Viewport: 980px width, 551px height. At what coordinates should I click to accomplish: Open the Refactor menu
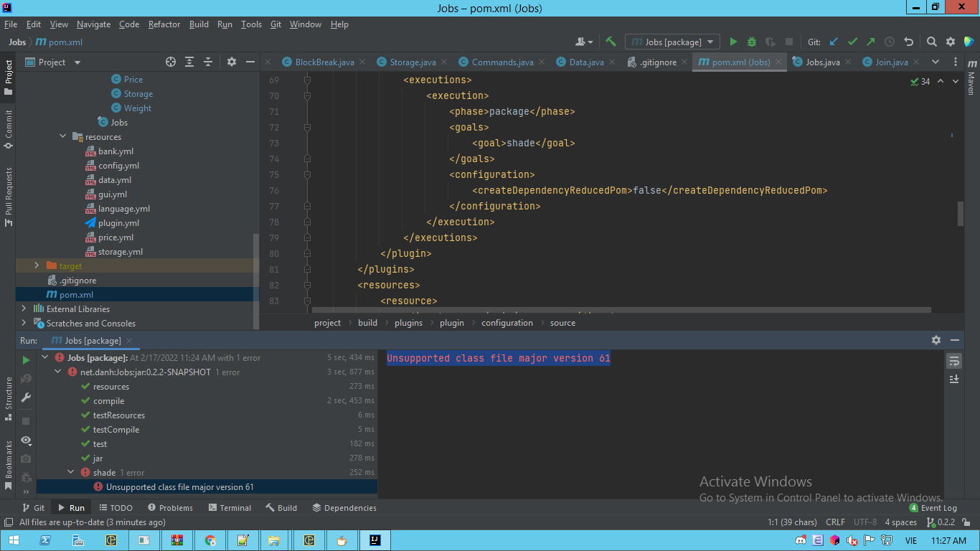(164, 24)
